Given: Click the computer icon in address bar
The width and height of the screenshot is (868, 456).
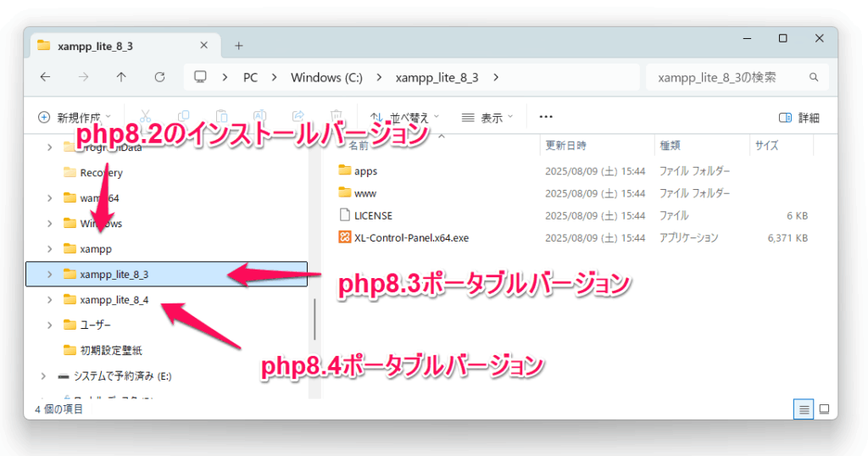Looking at the screenshot, I should [x=200, y=77].
